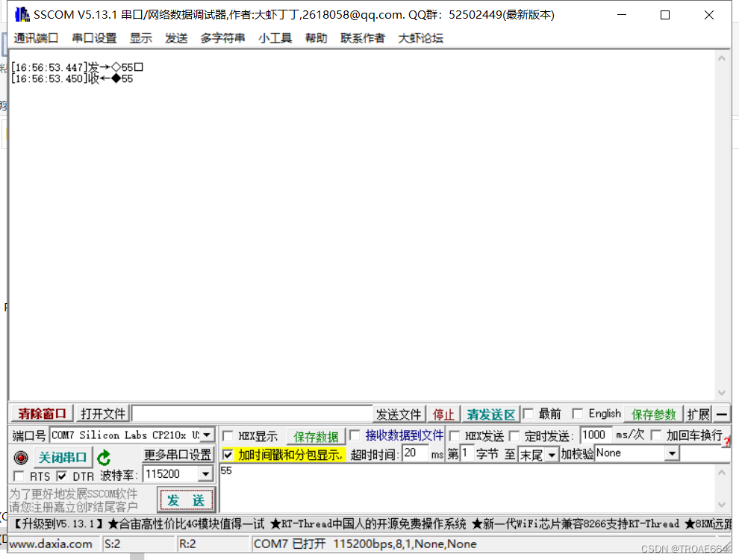
Task: Click the 停止 button
Action: pos(443,414)
